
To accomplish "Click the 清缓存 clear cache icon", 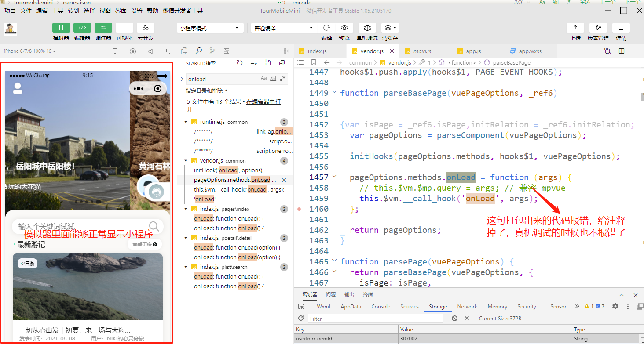I will point(390,28).
